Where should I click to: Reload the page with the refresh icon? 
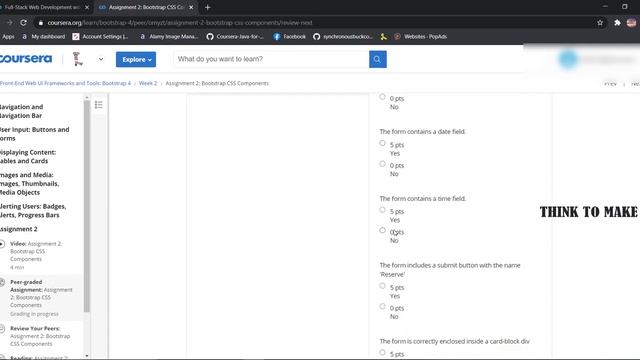pos(23,23)
